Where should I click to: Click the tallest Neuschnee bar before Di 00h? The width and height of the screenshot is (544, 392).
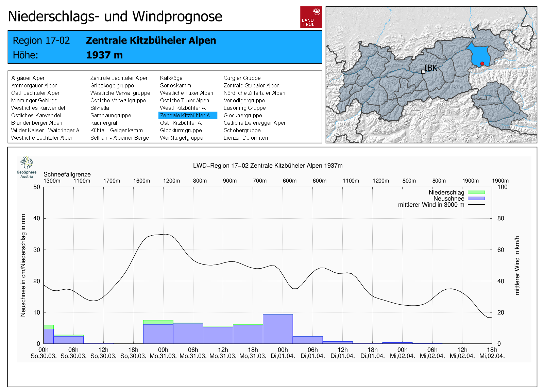(277, 329)
